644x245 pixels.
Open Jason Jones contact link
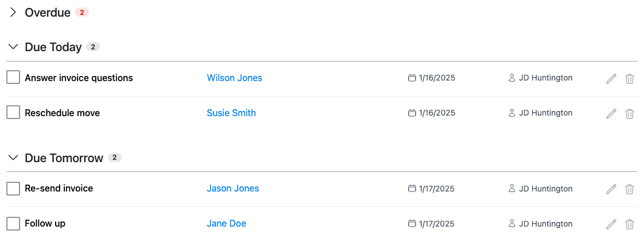click(x=233, y=188)
